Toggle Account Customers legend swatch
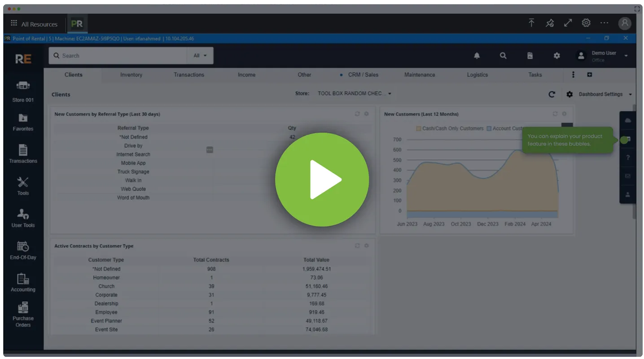 (x=489, y=128)
